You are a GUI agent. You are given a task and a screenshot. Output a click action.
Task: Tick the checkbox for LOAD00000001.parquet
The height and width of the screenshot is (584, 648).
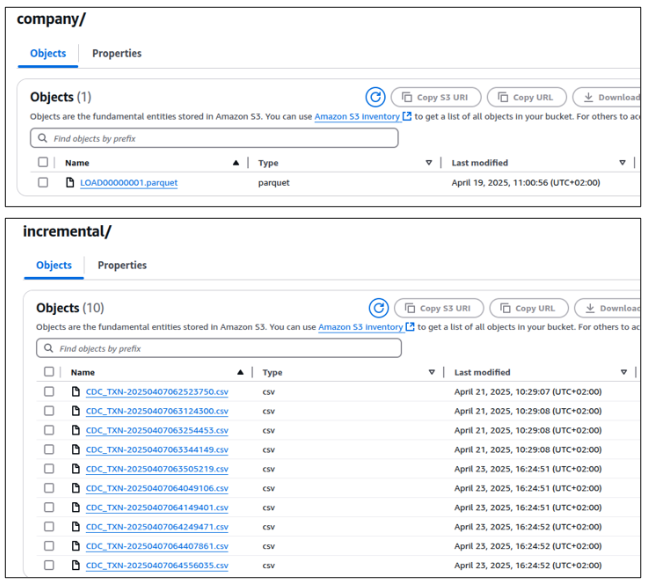[x=43, y=182]
